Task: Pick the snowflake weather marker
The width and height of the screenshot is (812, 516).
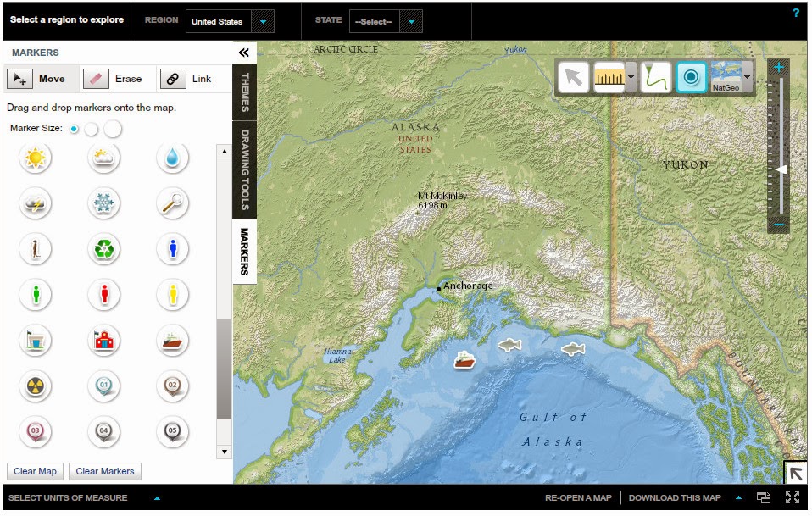Action: tap(103, 203)
